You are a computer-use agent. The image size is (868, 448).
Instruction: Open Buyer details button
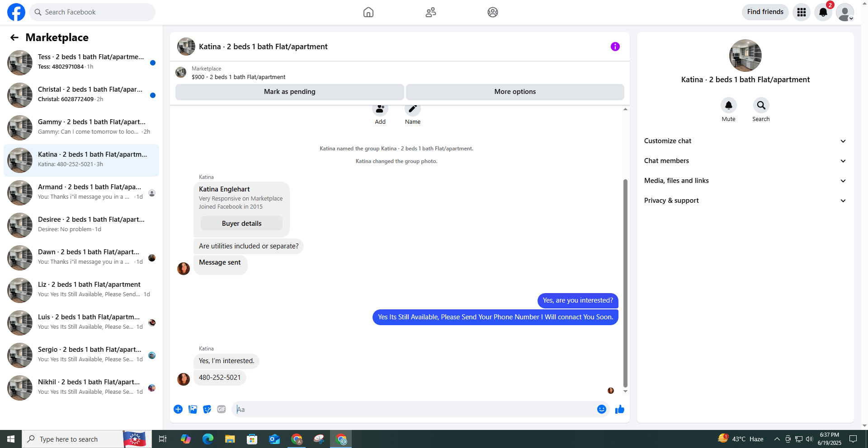(x=241, y=224)
